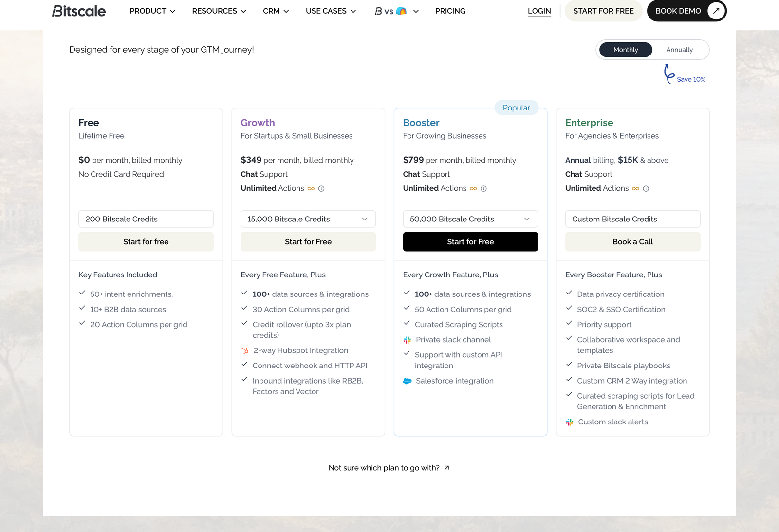Open the 15,000 Bitscale Credits dropdown

pyautogui.click(x=308, y=219)
